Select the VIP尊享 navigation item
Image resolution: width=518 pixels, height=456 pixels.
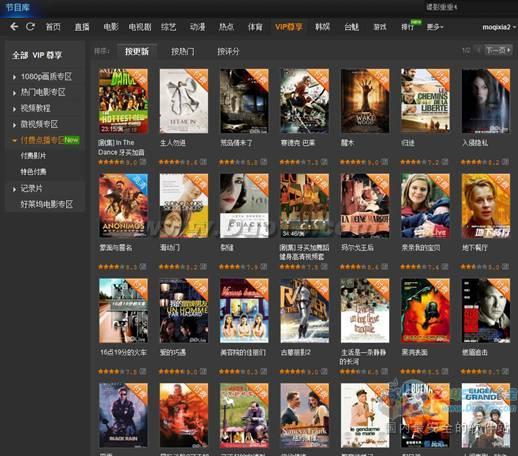click(x=289, y=27)
